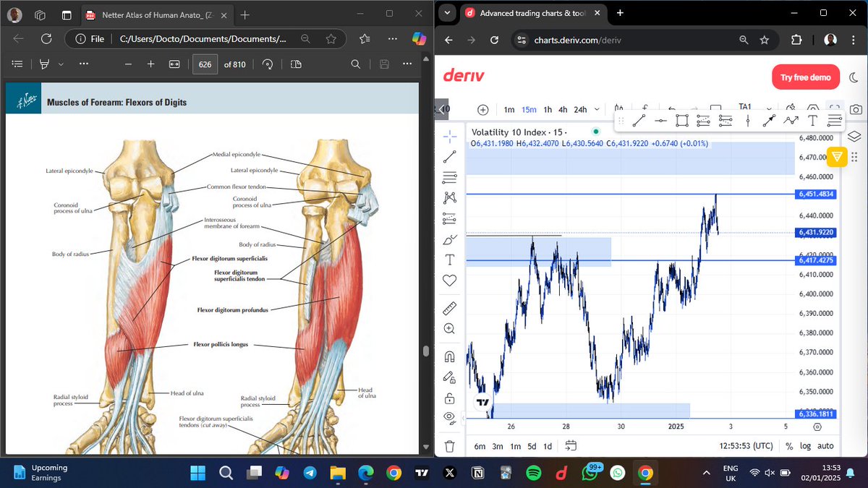Image resolution: width=868 pixels, height=488 pixels.
Task: Select the Text tool in floating toolbar
Action: tap(812, 121)
